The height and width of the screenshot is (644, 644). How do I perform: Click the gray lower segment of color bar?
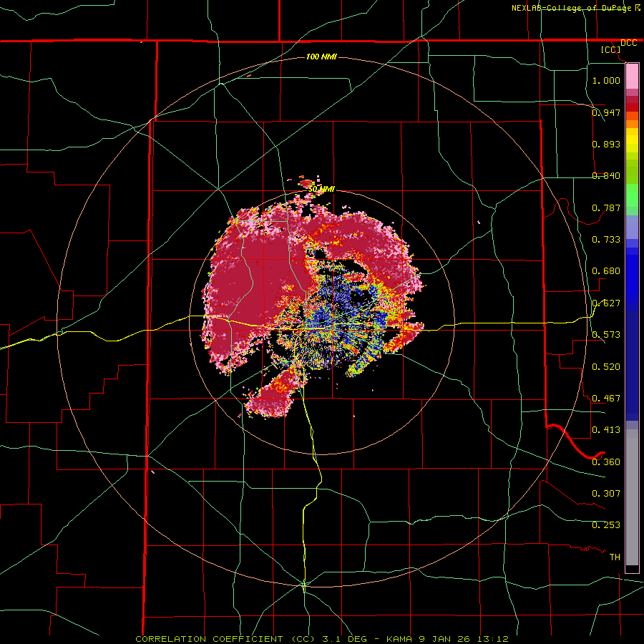click(x=632, y=497)
